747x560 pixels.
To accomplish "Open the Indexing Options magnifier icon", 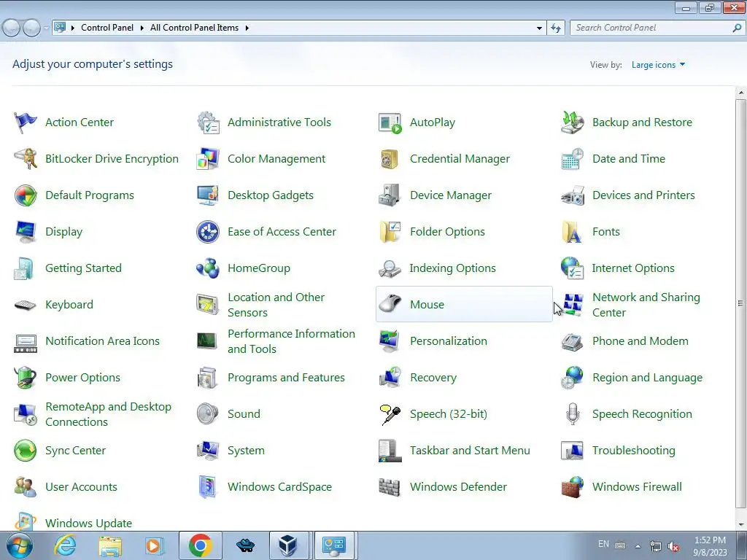I will [x=390, y=268].
